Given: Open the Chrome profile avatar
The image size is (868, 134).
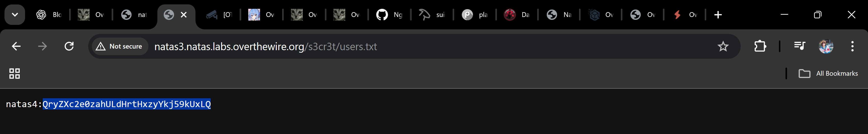Looking at the screenshot, I should [826, 46].
